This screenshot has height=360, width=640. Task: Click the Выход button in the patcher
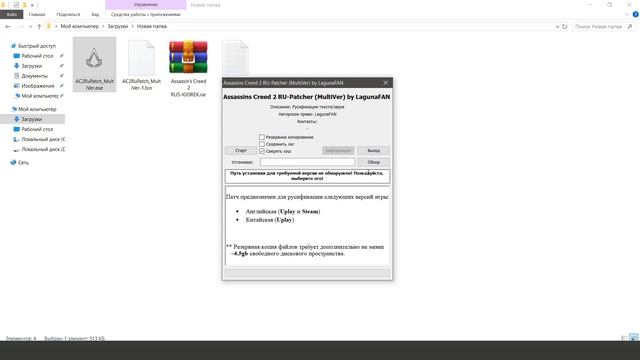click(x=373, y=151)
